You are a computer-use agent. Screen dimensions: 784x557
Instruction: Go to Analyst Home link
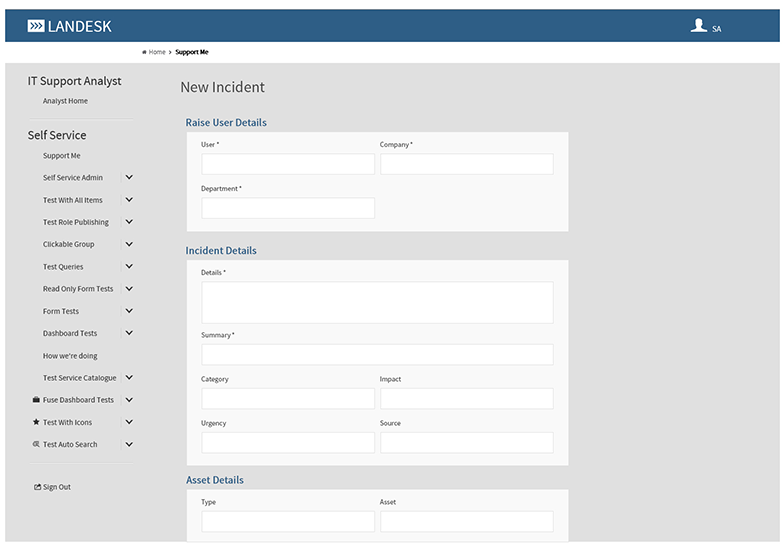65,101
